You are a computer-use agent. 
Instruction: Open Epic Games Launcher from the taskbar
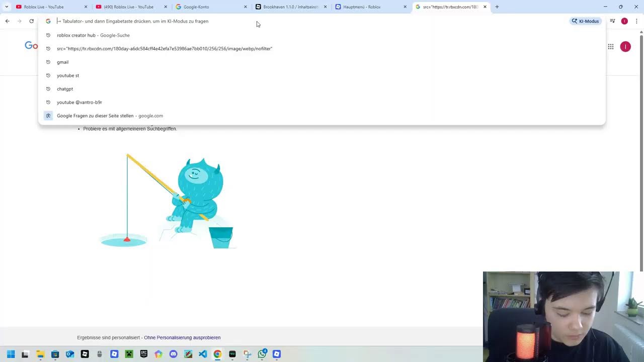pyautogui.click(x=144, y=354)
